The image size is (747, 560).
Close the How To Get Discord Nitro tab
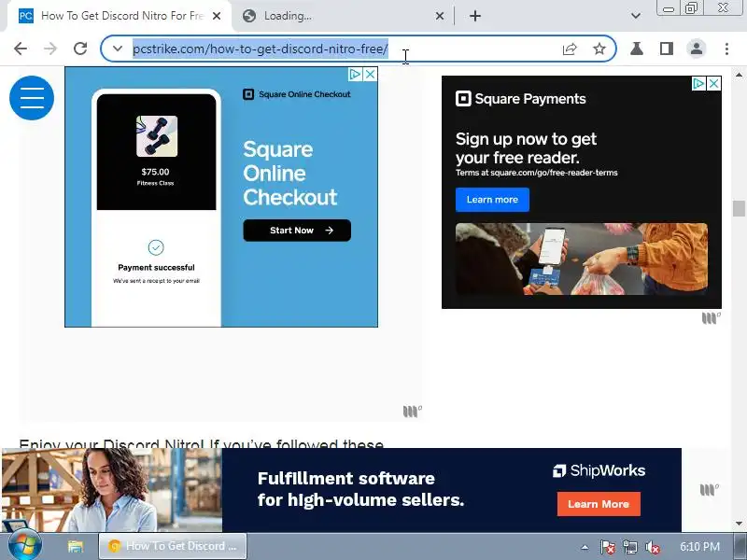click(x=217, y=16)
